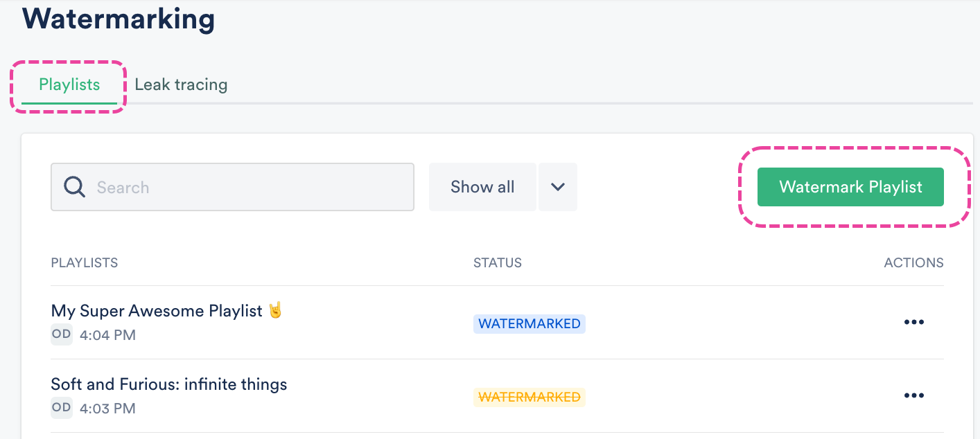980x439 pixels.
Task: Switch to the Playlists tab
Action: (x=69, y=85)
